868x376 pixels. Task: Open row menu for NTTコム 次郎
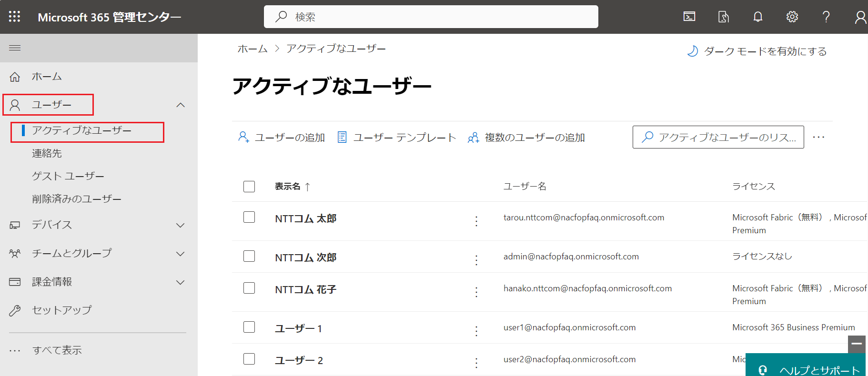pos(476,260)
